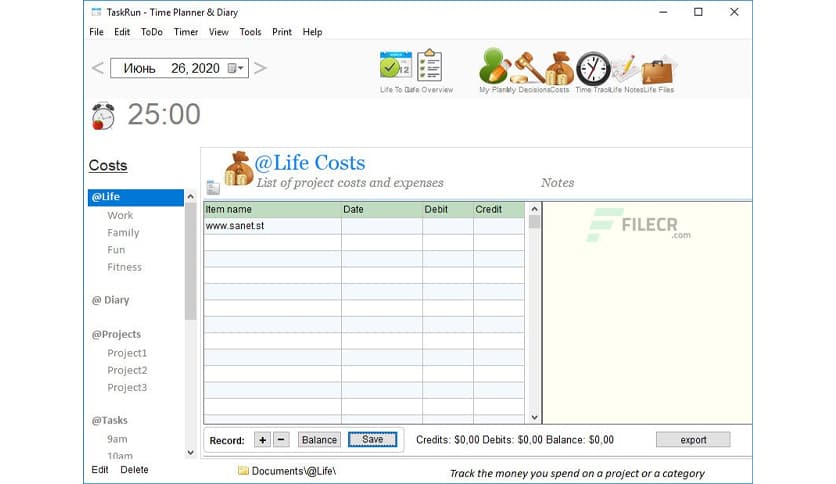Go to next day arrow
The image size is (836, 484).
click(260, 68)
